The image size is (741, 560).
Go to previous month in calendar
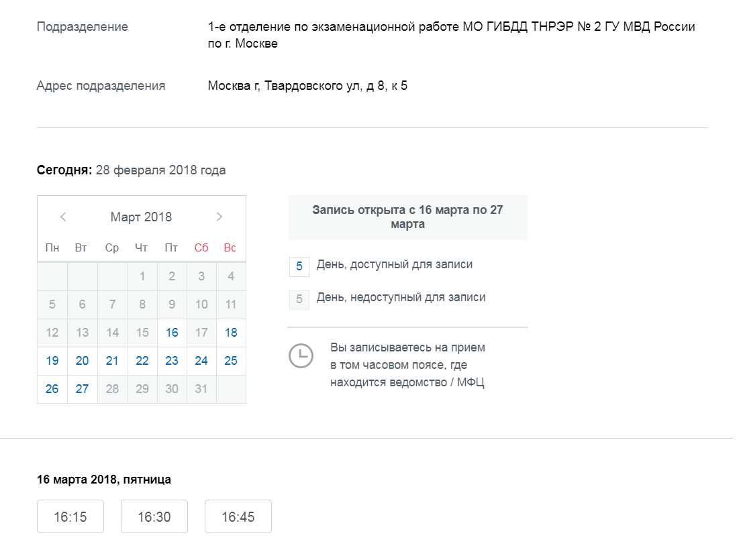click(63, 217)
